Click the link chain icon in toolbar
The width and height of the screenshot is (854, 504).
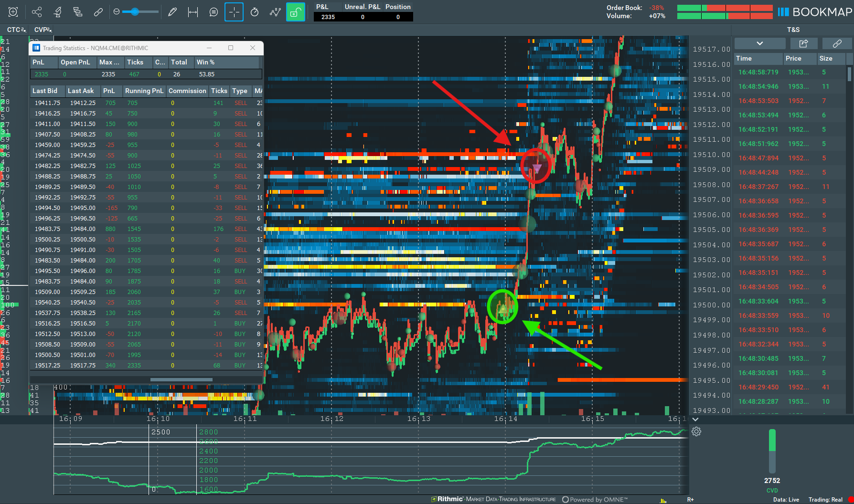[x=98, y=12]
